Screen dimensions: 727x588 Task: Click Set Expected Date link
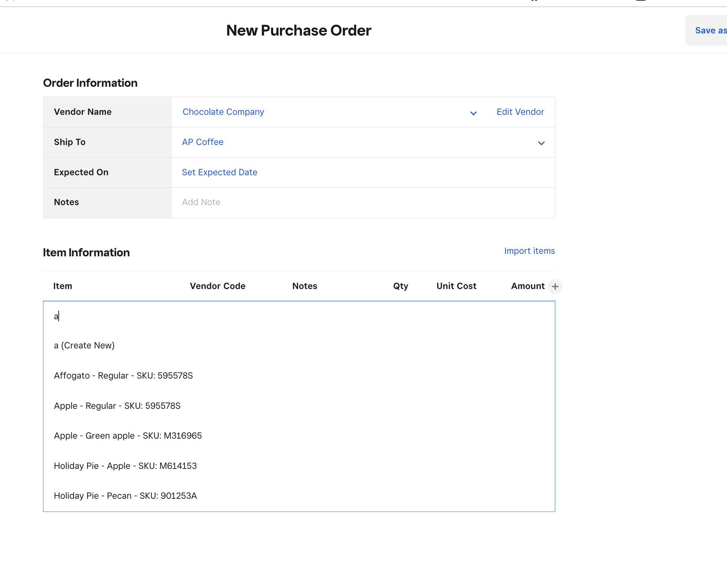coord(219,172)
